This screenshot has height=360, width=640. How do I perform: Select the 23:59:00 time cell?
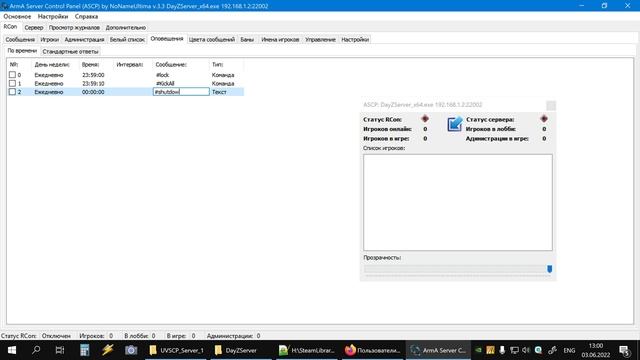click(93, 75)
